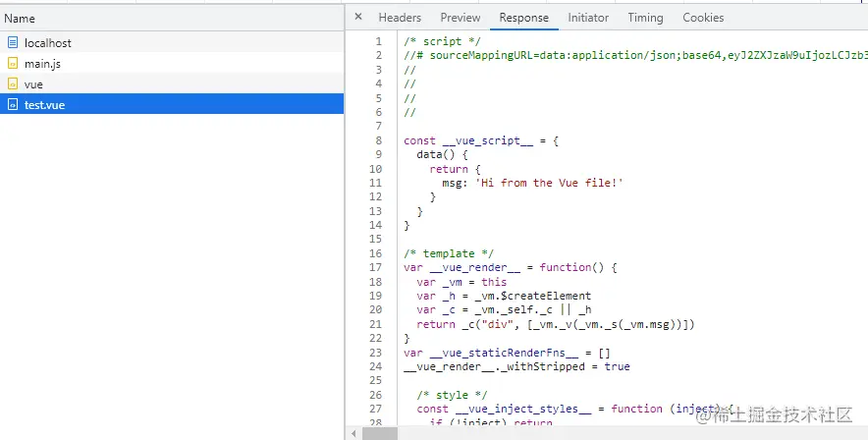The image size is (868, 440).
Task: Click the '/* template */' comment
Action: click(x=449, y=253)
